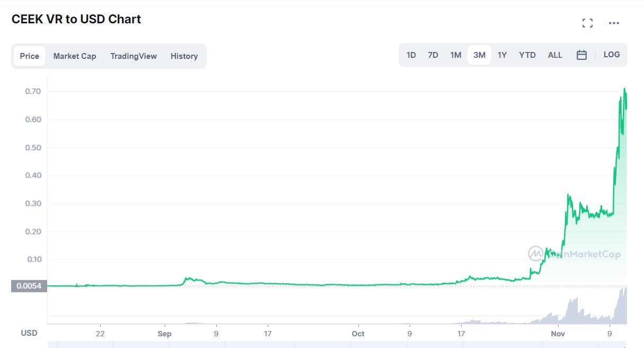
Task: Open the calendar date range picker
Action: pos(581,55)
